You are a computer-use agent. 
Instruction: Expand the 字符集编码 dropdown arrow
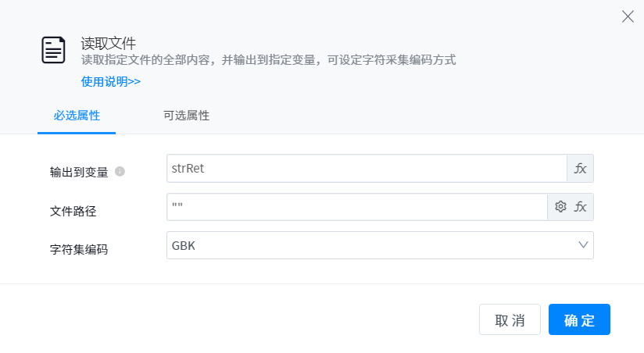coord(583,245)
